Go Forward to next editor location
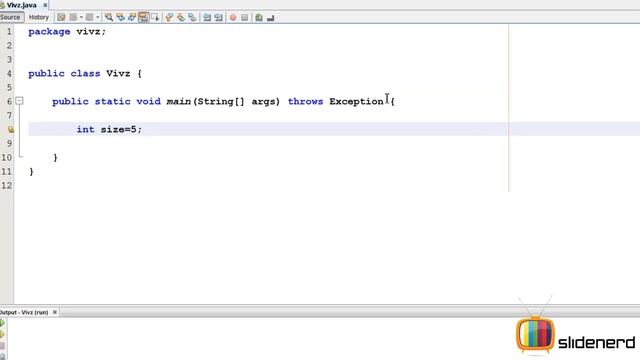 89,17
